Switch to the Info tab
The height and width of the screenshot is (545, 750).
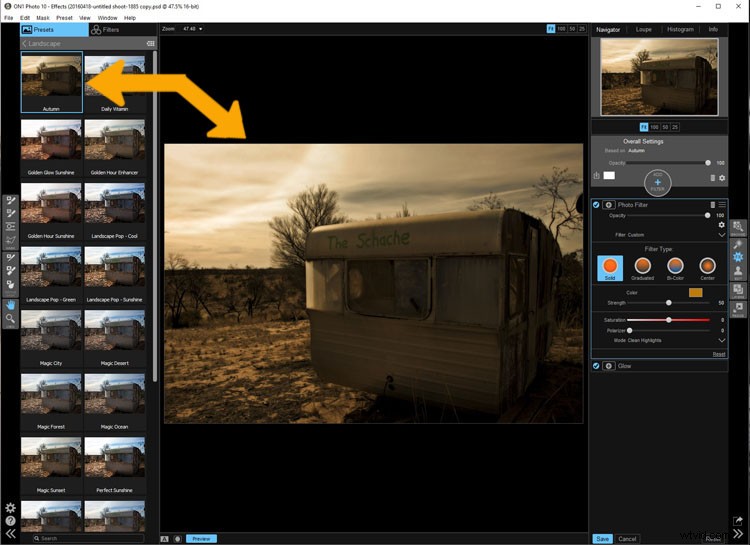click(713, 30)
